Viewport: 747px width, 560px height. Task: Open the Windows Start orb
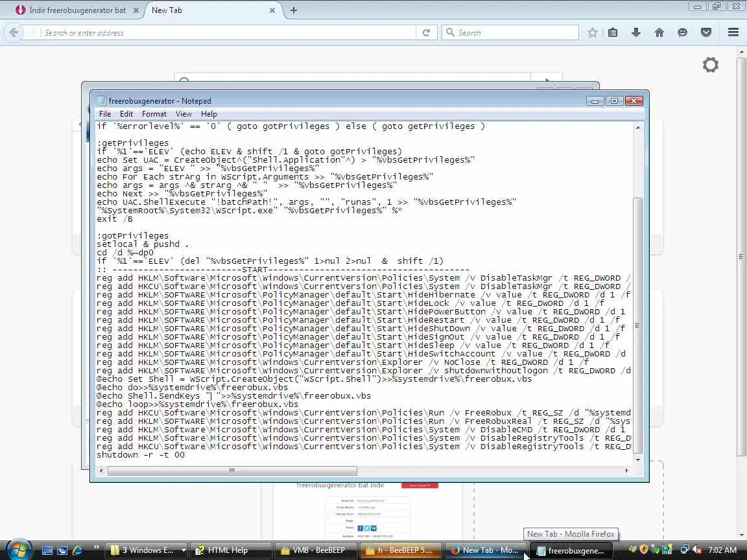click(x=18, y=550)
